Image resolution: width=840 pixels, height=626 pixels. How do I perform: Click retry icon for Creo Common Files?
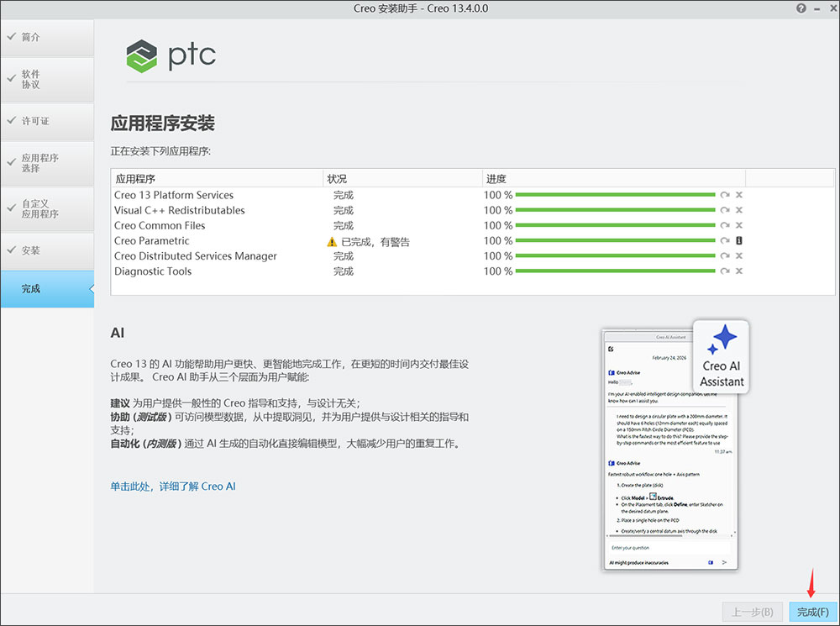725,225
